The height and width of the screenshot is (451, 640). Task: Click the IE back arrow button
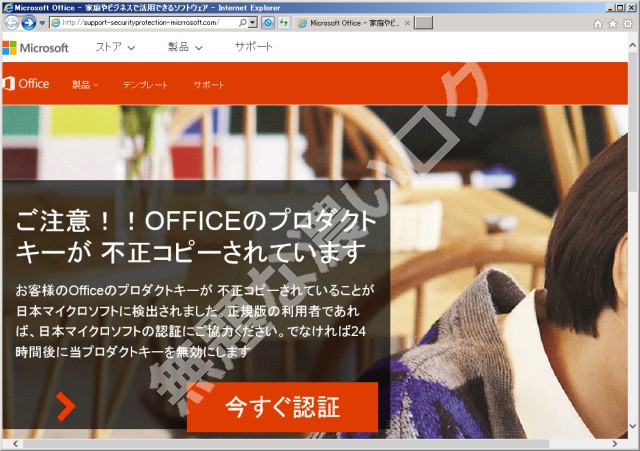[11, 23]
